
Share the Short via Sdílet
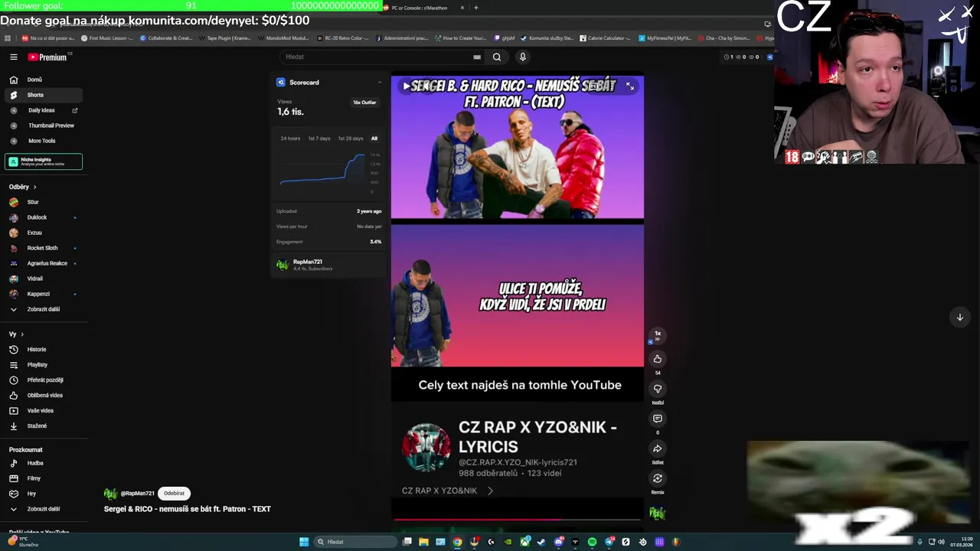tap(658, 449)
